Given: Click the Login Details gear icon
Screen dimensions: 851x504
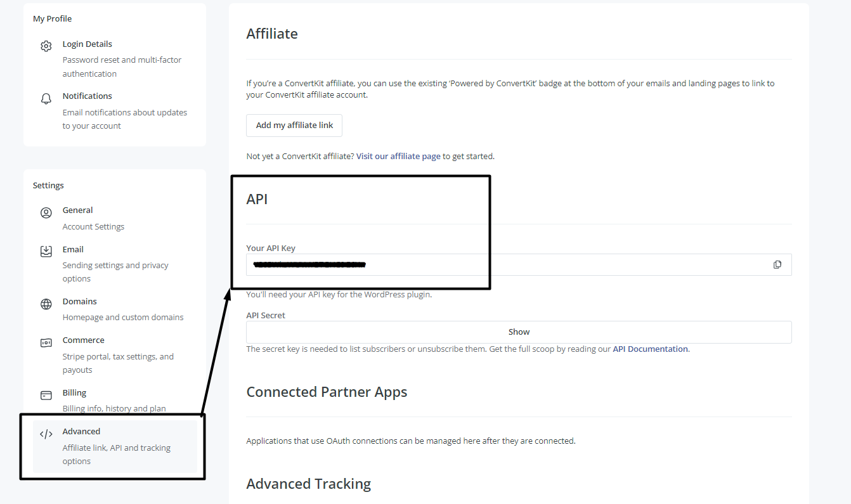Looking at the screenshot, I should coord(46,46).
